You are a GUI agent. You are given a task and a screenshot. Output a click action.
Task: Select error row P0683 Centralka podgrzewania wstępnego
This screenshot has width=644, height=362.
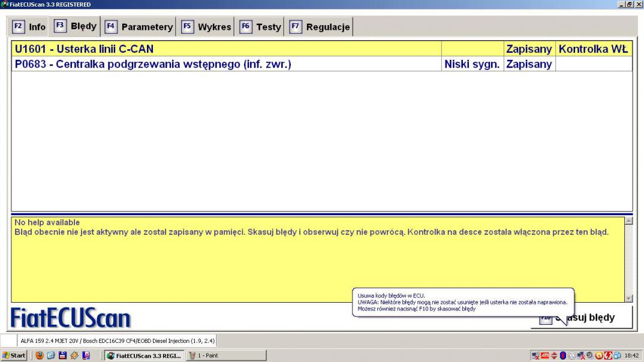pos(321,64)
